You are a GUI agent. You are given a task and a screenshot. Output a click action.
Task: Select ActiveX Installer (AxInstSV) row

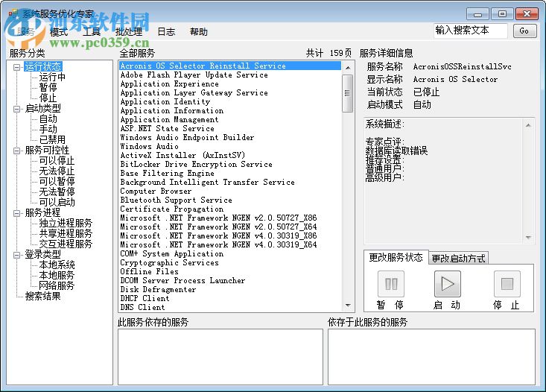pos(230,156)
